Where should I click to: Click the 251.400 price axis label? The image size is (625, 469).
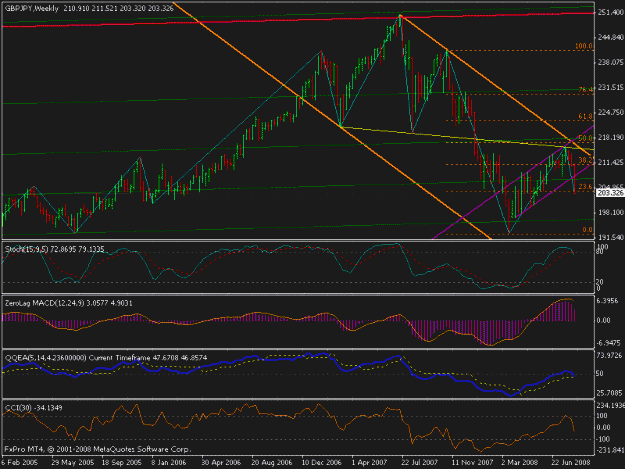coord(611,13)
